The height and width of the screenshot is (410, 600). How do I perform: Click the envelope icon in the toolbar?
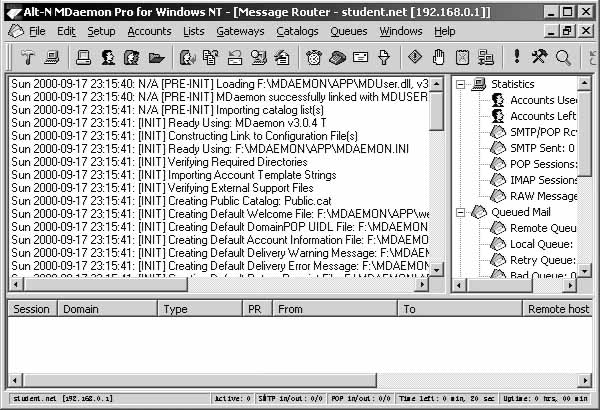pos(360,57)
